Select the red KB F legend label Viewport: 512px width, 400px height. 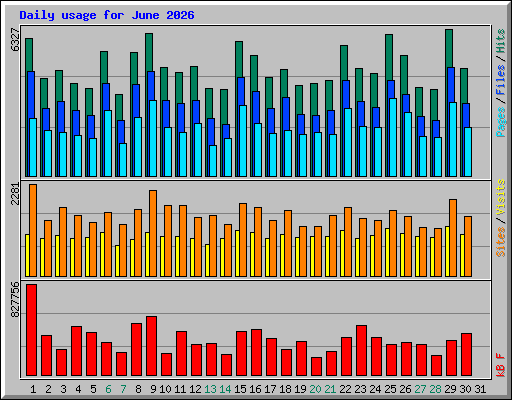[501, 365]
